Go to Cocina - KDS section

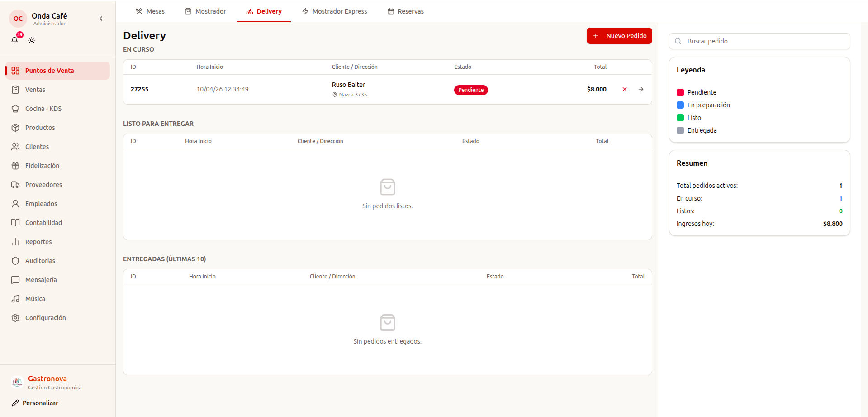[57, 109]
